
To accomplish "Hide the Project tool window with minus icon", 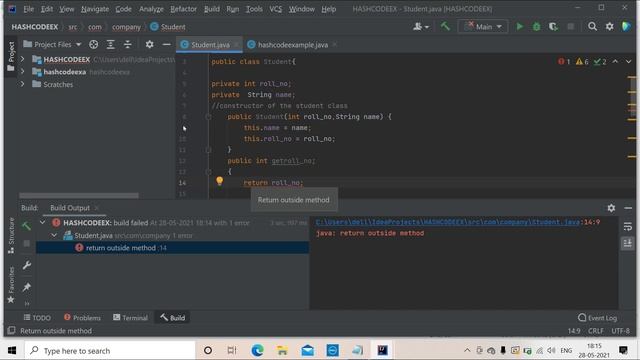I will click(x=166, y=44).
